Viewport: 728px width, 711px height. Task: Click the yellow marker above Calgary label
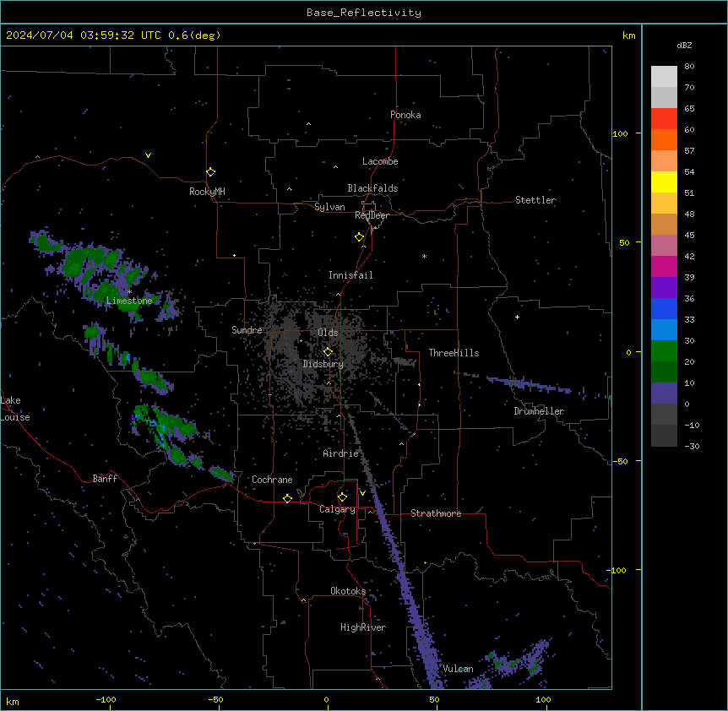tap(342, 497)
